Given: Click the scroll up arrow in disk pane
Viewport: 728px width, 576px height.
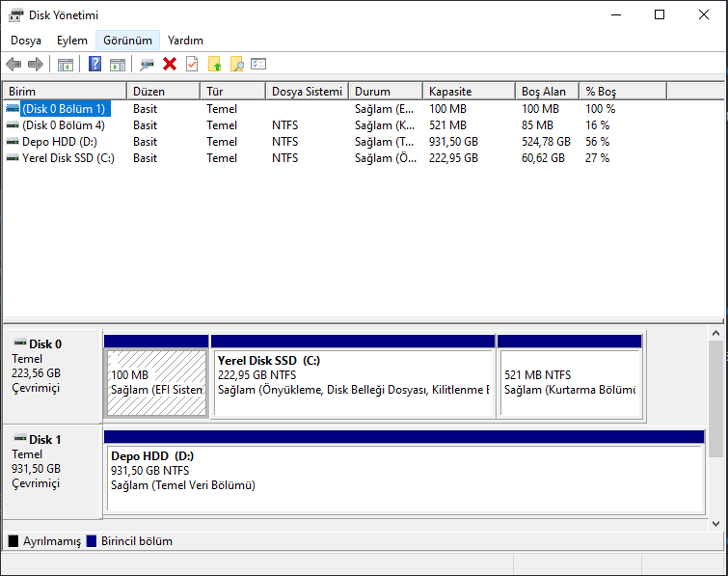Looking at the screenshot, I should point(715,333).
